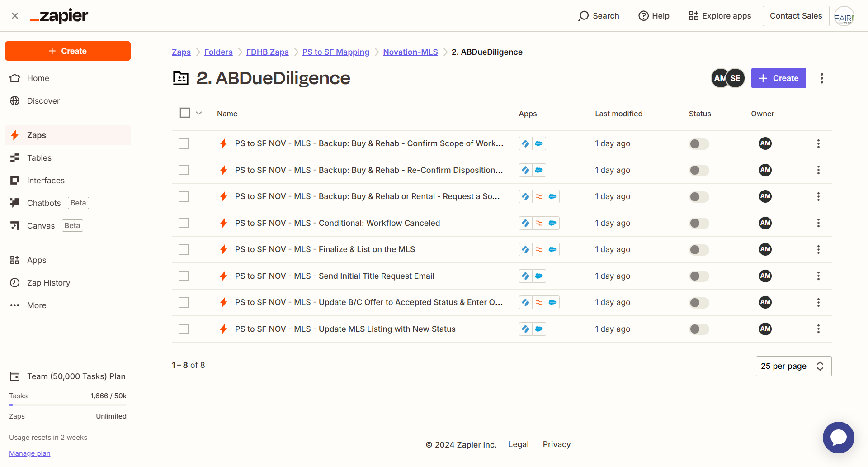Go to Home in sidebar

[68, 78]
